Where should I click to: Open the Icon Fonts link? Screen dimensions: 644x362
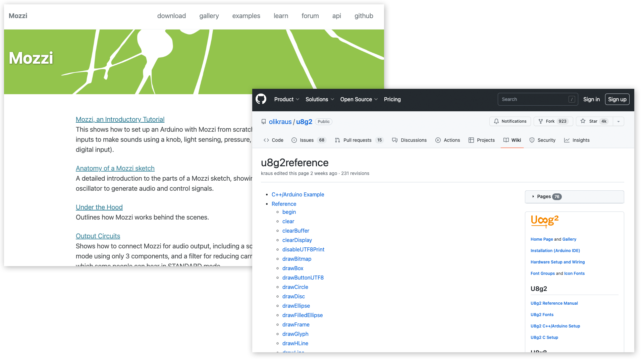coord(574,274)
